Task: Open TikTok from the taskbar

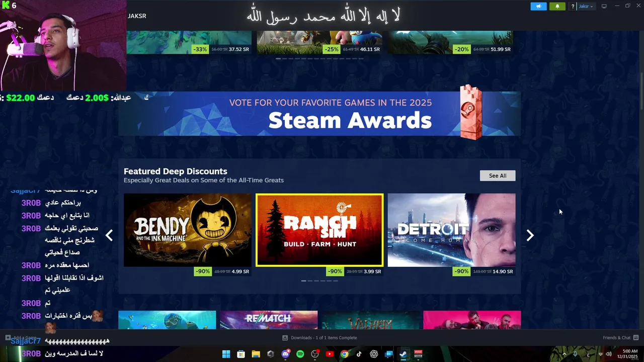Action: tap(359, 354)
